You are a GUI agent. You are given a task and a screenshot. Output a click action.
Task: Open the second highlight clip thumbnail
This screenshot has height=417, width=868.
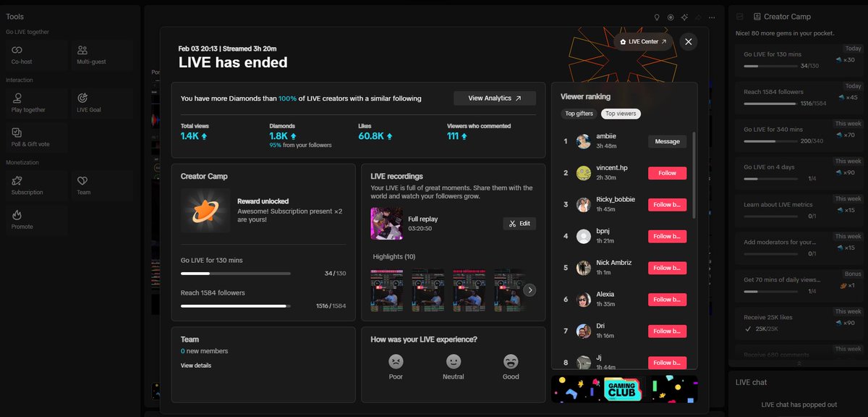[428, 290]
